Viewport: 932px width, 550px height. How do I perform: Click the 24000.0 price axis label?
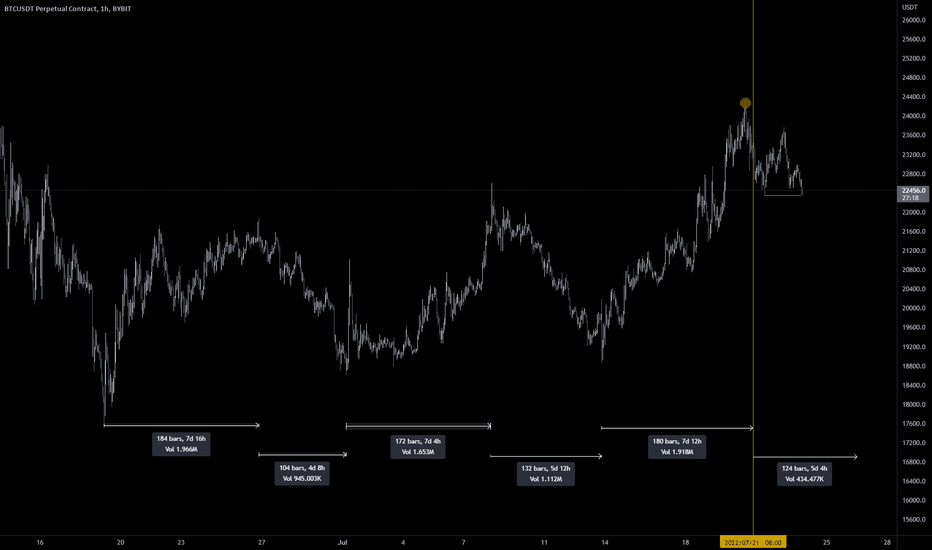pyautogui.click(x=914, y=116)
